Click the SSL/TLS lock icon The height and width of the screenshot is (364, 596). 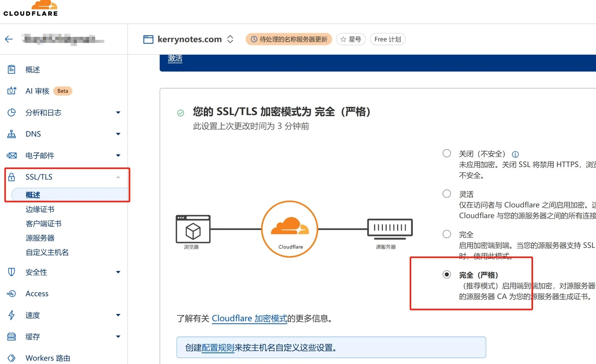12,177
